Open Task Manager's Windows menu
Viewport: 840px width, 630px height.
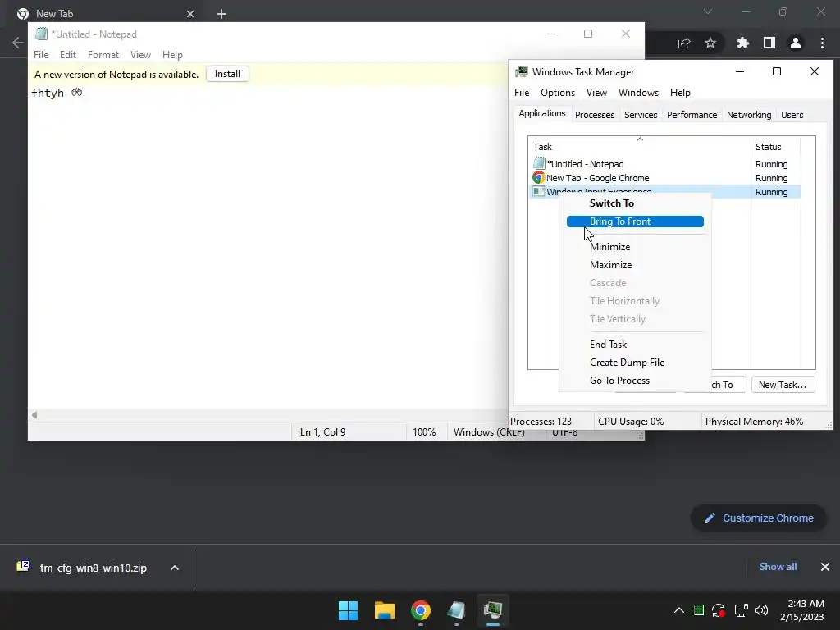pos(638,93)
